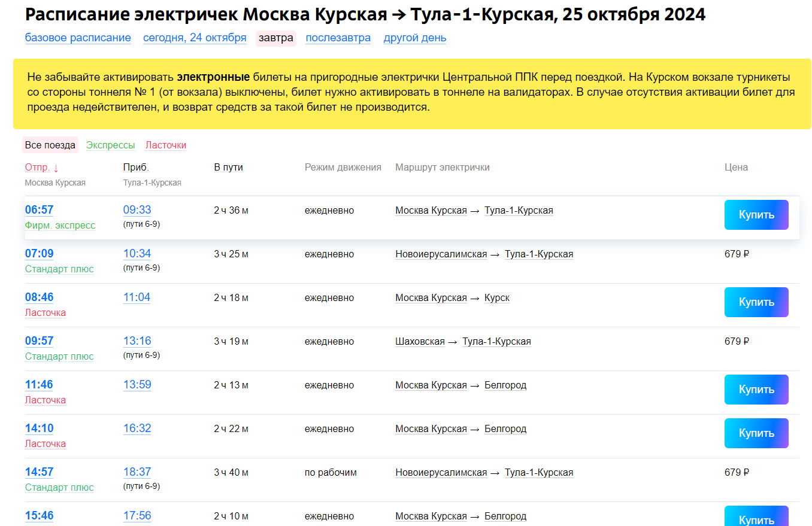Screen dimensions: 812x526
Task: Click Стандарт плюс label under 14:57
Action: [59, 488]
